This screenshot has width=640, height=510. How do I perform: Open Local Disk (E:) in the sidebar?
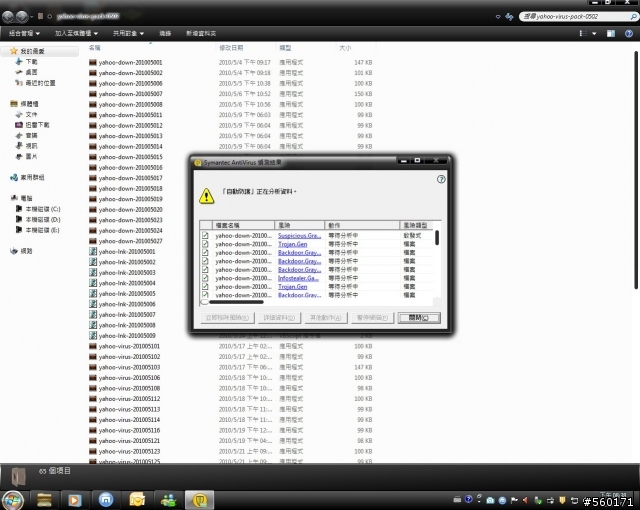coord(38,230)
